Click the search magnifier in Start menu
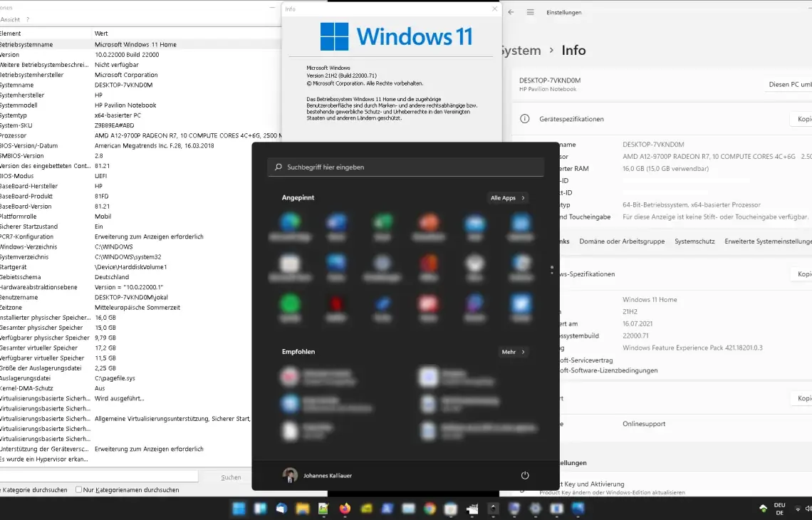This screenshot has width=812, height=520. click(279, 167)
